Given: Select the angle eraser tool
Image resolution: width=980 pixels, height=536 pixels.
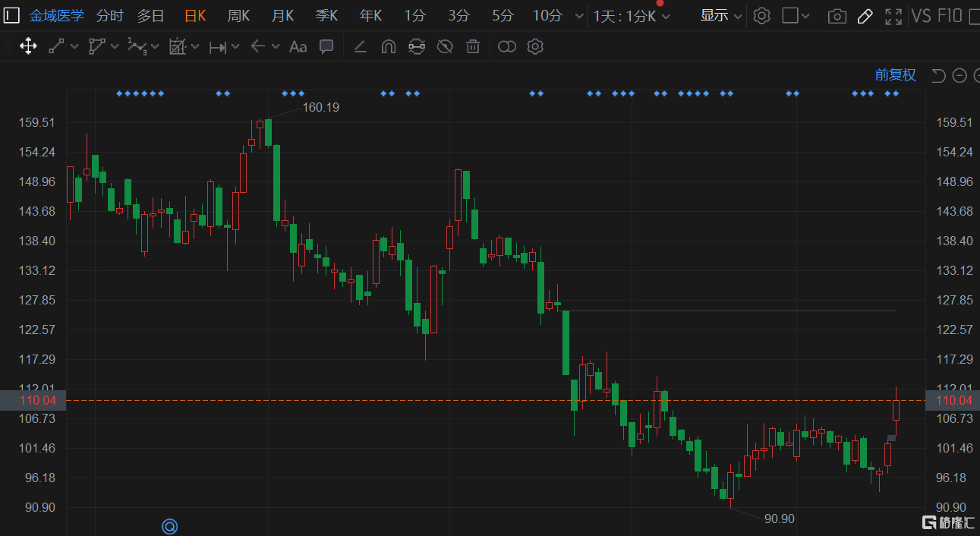Looking at the screenshot, I should (361, 46).
